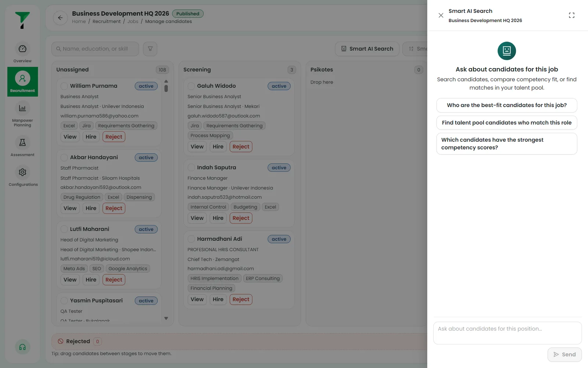This screenshot has height=368, width=588.
Task: Open the Assessment flask icon
Action: (x=22, y=142)
